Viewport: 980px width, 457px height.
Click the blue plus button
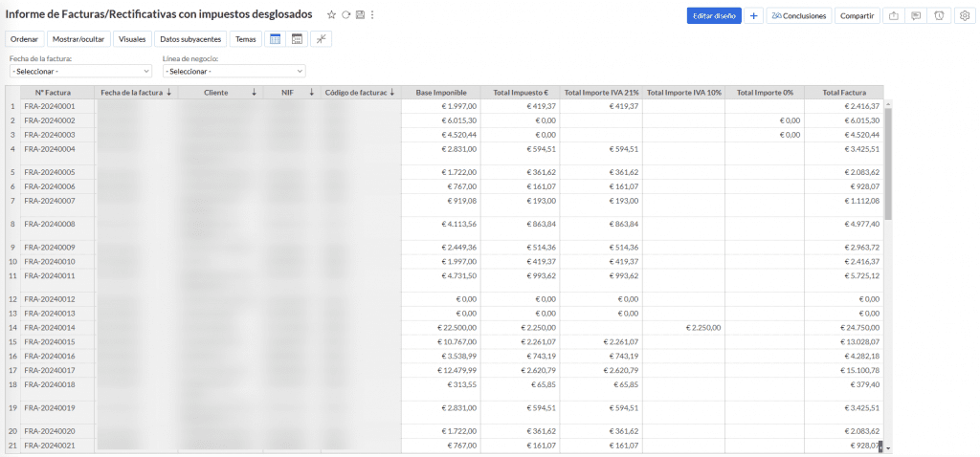tap(753, 16)
